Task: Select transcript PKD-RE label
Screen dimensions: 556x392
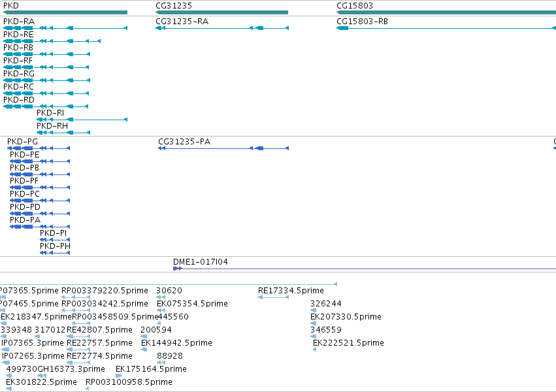Action: pos(18,35)
